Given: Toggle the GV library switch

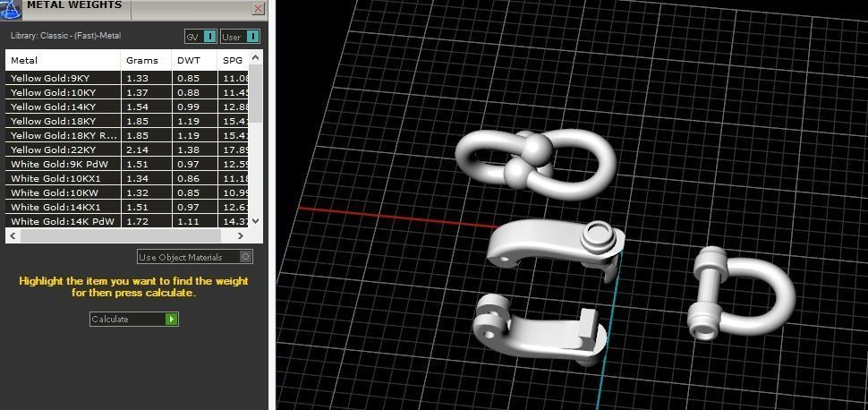Looking at the screenshot, I should pos(200,37).
